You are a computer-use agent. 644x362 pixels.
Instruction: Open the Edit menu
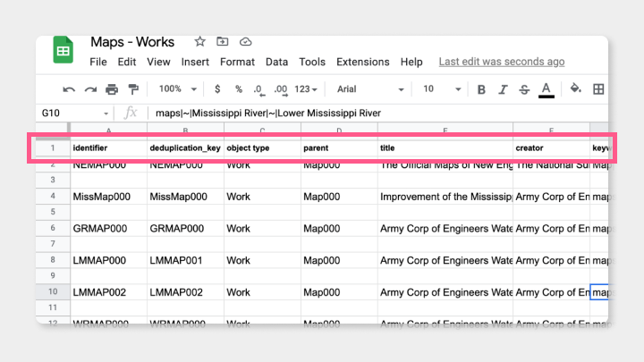pos(127,62)
